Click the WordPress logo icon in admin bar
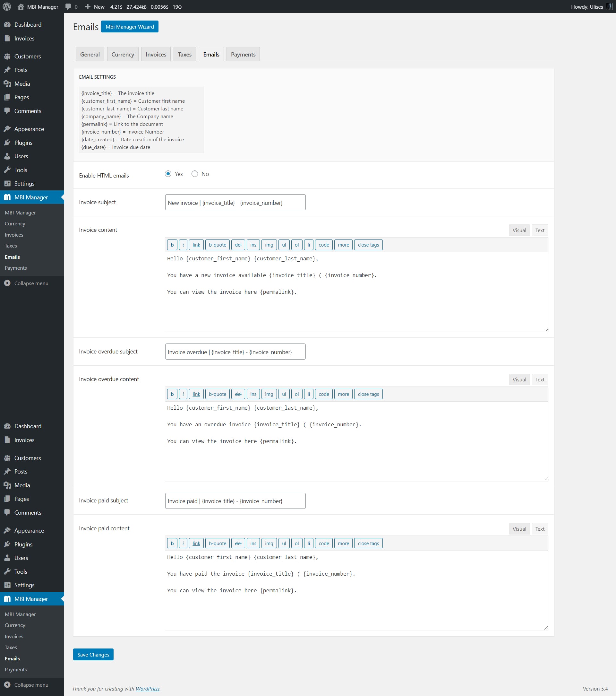 coord(7,6)
